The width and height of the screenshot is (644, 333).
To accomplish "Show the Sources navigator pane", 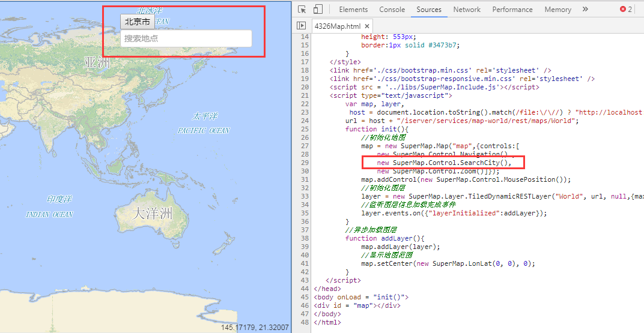I will click(x=302, y=26).
